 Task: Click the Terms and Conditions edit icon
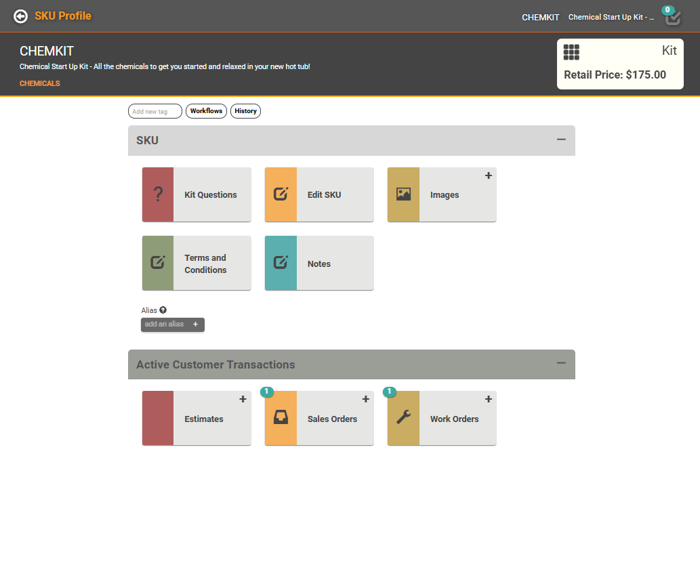coord(158,264)
